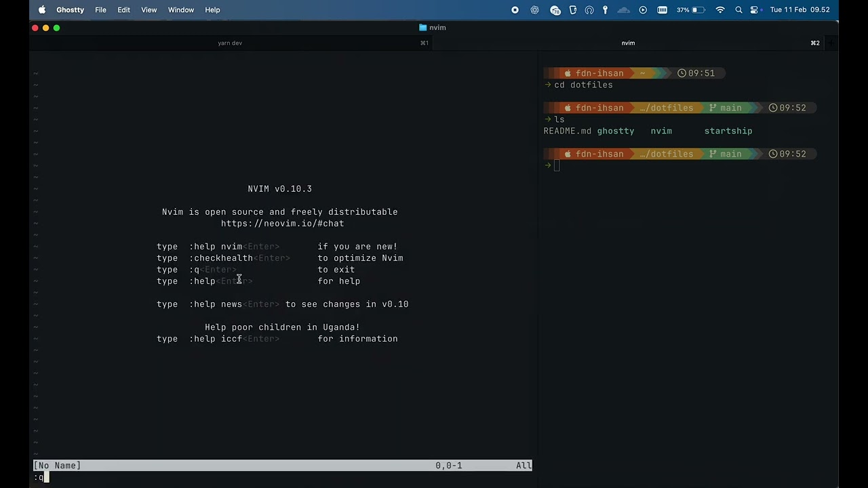
Task: Click the date and time Tue 11 Feb
Action: coord(800,9)
